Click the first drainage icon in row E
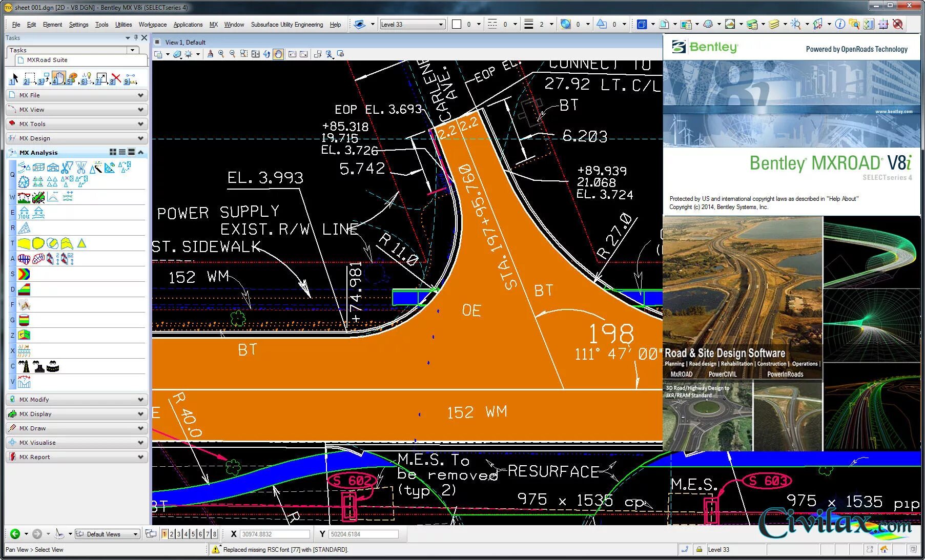The width and height of the screenshot is (925, 560). 24,213
